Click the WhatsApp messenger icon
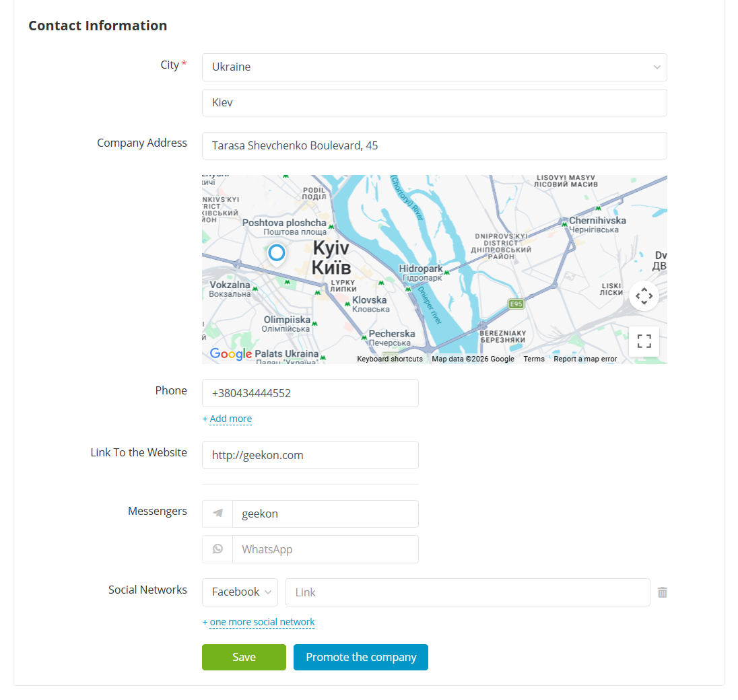738x700 pixels. (217, 549)
